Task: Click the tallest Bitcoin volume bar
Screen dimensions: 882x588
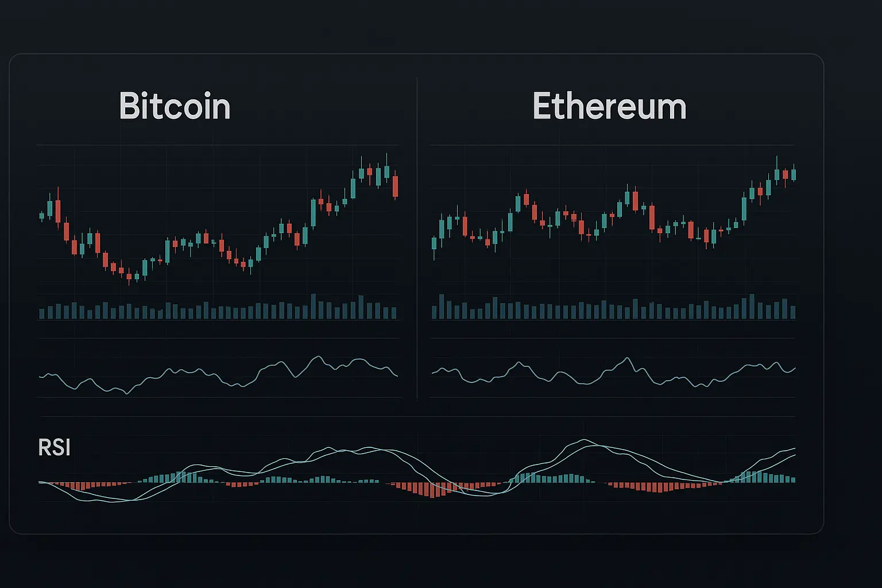Action: 313,306
